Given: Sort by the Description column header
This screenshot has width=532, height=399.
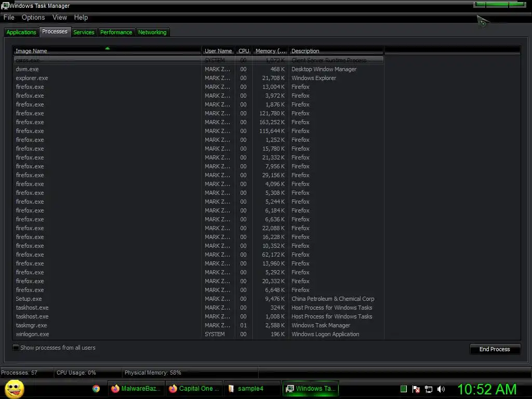Looking at the screenshot, I should point(336,51).
